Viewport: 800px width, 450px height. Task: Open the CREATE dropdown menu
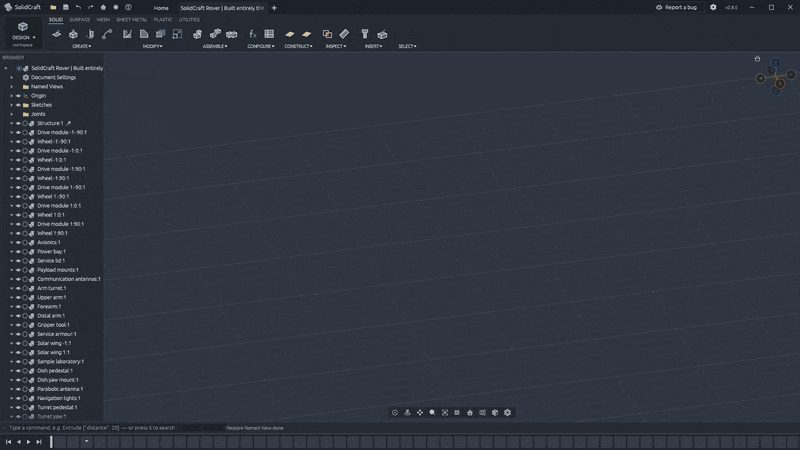click(x=82, y=46)
